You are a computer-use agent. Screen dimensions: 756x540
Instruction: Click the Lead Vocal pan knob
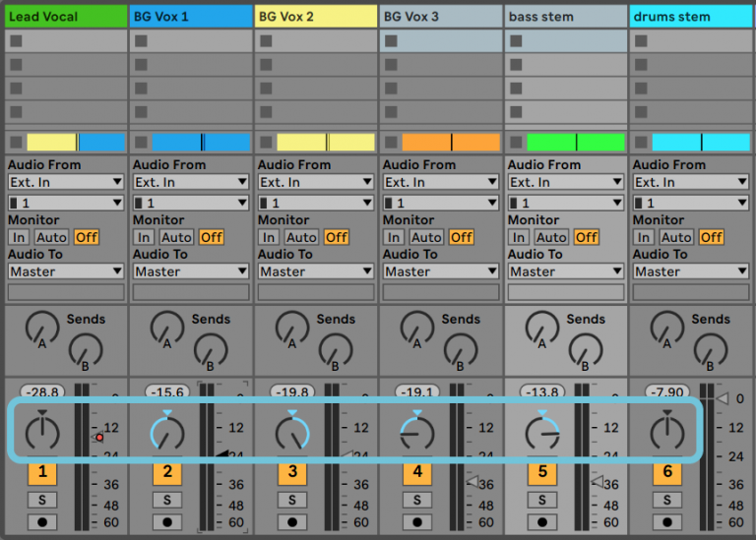pyautogui.click(x=42, y=433)
